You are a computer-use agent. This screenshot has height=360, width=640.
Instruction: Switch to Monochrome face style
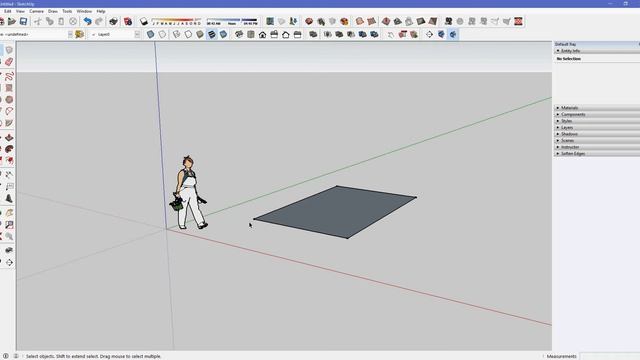click(x=223, y=34)
